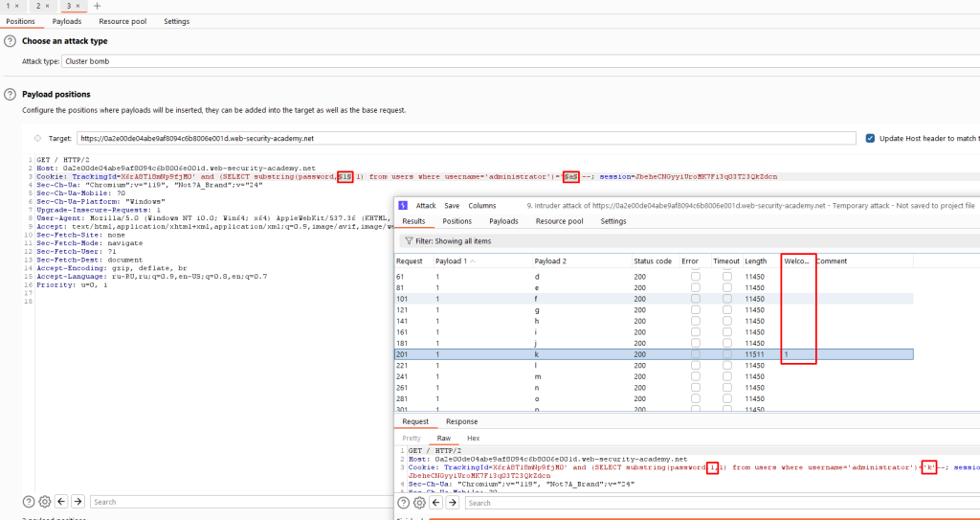This screenshot has height=520, width=980.
Task: Open search settings gear in results pane
Action: (x=419, y=503)
